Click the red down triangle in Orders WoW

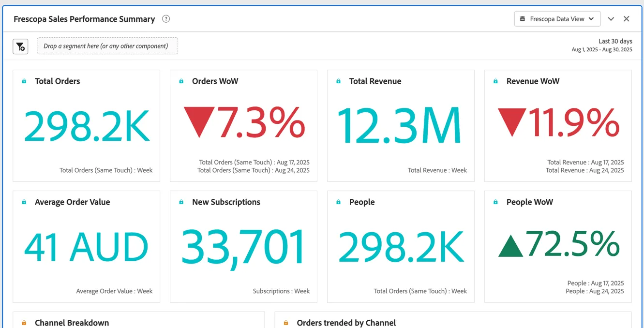(x=199, y=122)
